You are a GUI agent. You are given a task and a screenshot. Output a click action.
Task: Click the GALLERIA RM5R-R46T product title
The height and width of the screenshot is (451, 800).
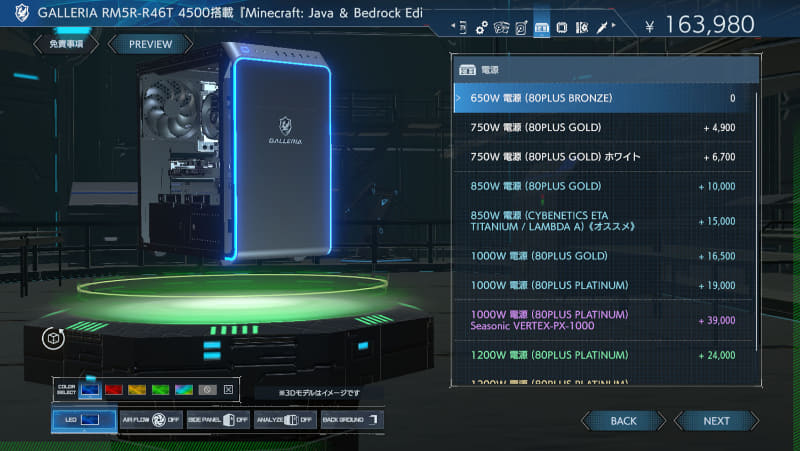click(230, 13)
